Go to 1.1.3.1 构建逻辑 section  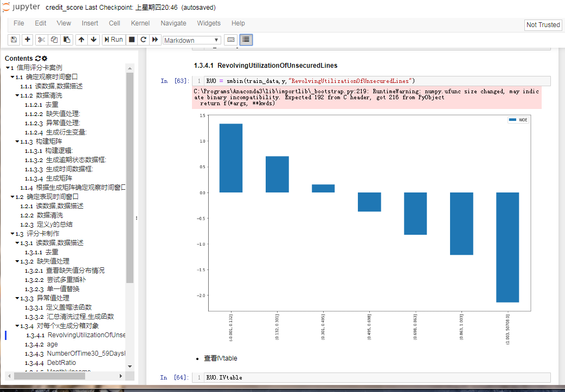click(49, 151)
